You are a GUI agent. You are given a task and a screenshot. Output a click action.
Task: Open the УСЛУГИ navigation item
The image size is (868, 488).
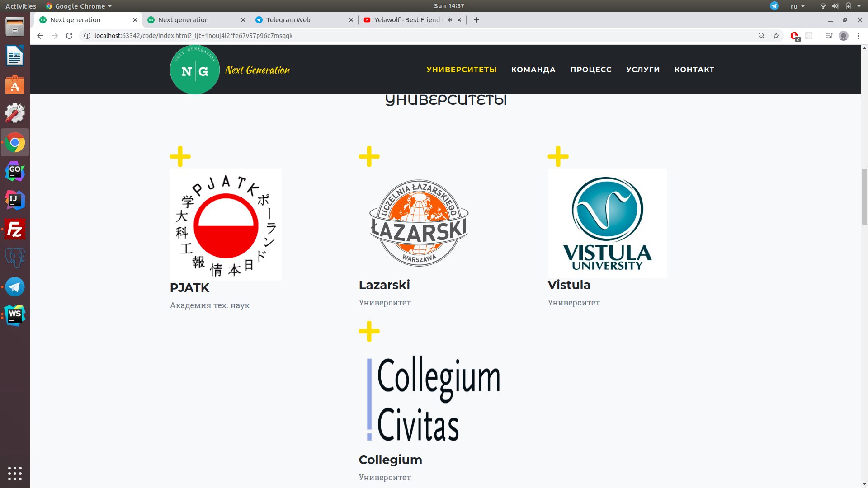(643, 70)
